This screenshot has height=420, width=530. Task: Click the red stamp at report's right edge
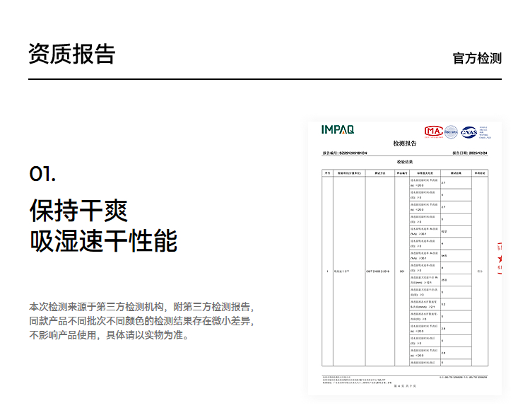[x=499, y=258]
